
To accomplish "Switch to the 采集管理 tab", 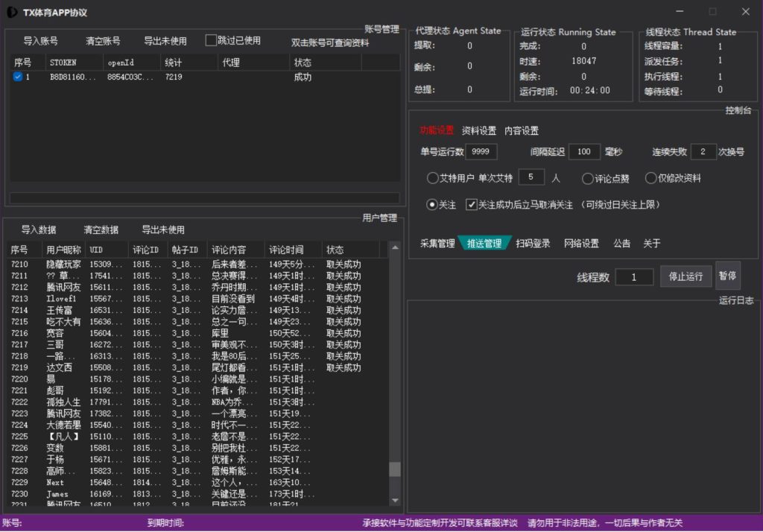I will tap(437, 244).
